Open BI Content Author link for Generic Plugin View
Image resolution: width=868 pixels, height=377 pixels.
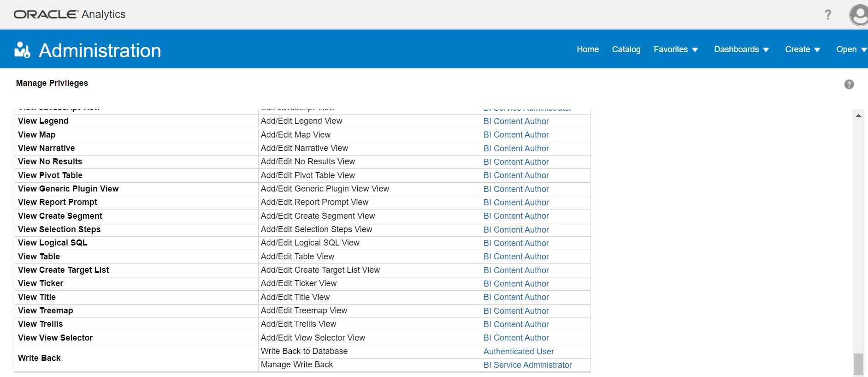tap(516, 189)
